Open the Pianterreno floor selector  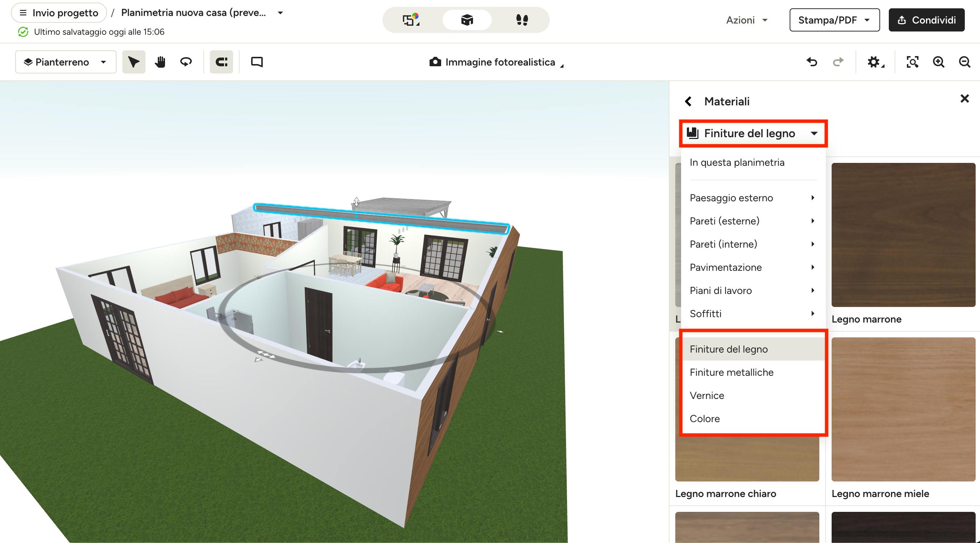click(x=66, y=62)
